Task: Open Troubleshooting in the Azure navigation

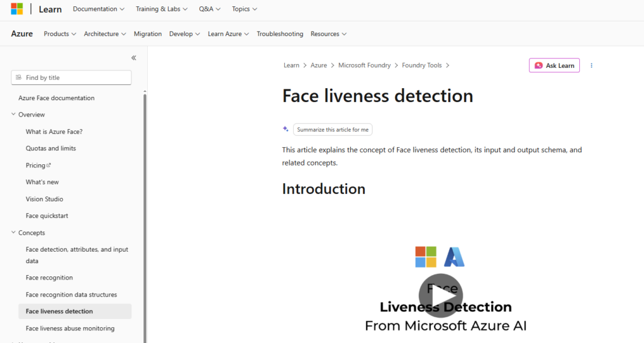Action: click(280, 34)
